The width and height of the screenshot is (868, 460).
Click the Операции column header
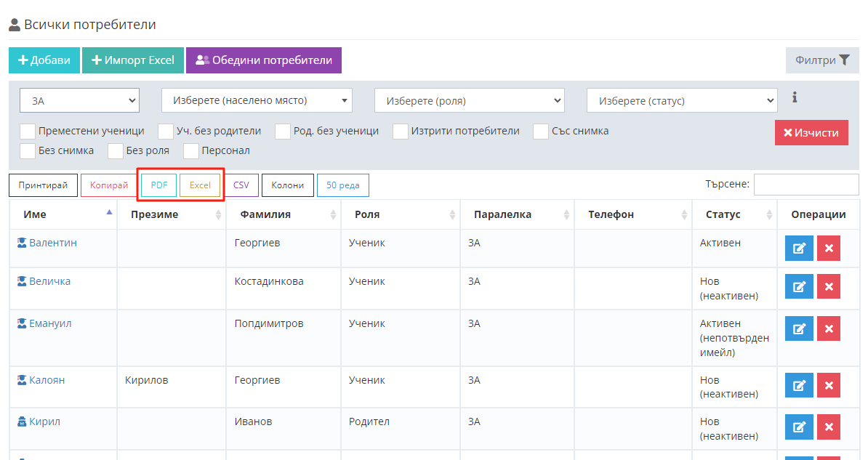tap(818, 214)
